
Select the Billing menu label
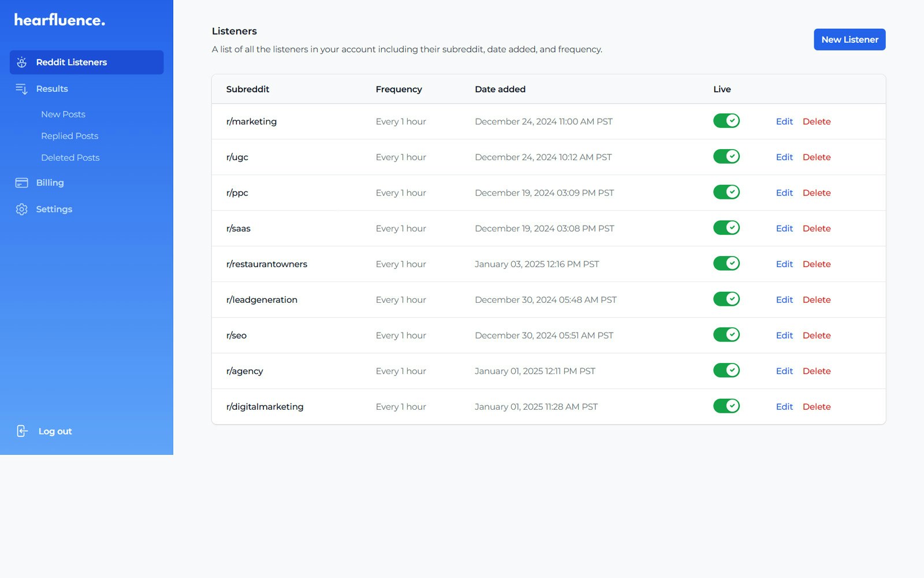(x=50, y=183)
